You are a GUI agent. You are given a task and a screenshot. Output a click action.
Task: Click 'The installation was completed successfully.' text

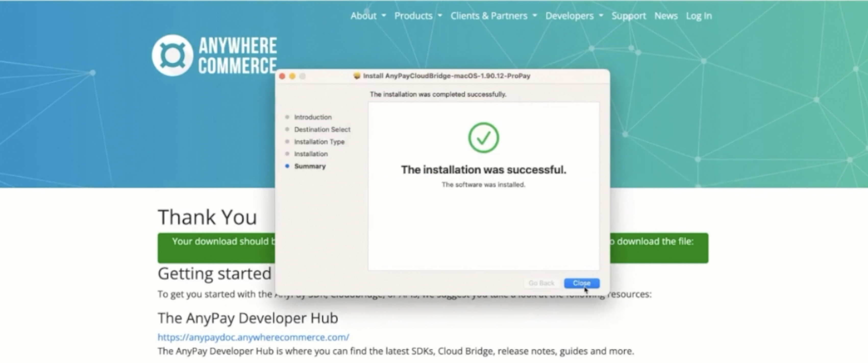[438, 94]
